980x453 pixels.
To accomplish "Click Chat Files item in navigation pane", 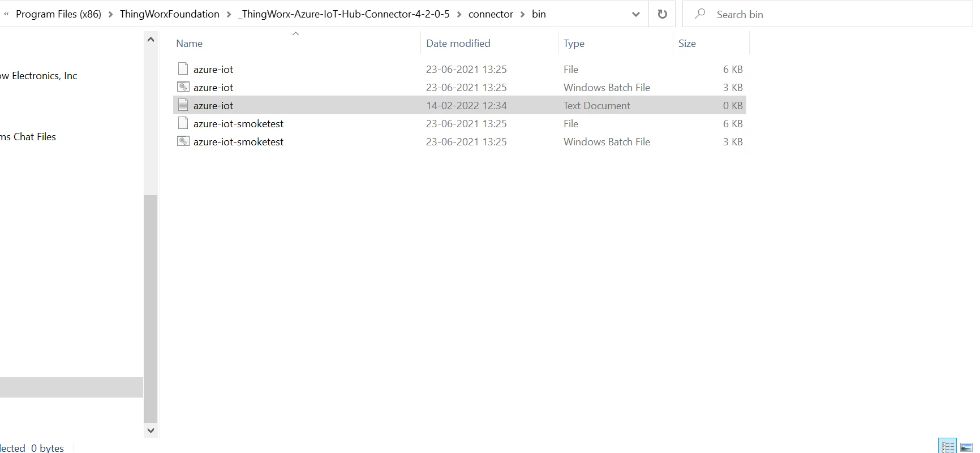I will click(x=28, y=137).
